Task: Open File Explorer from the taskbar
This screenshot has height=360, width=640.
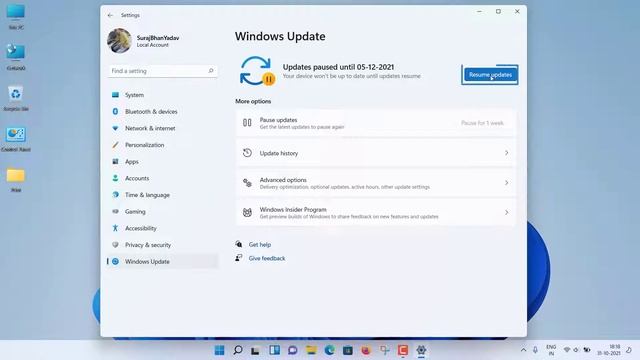Action: tap(311, 350)
